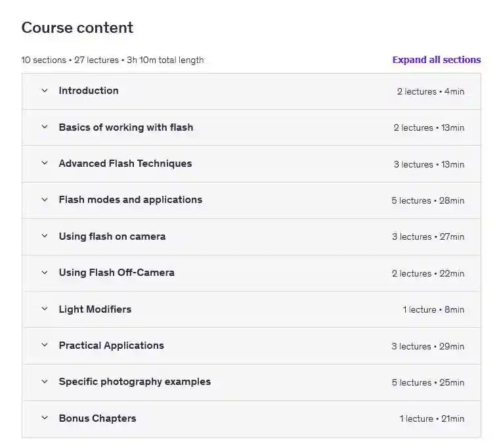Select Flash modes and applications title
Screen dimensions: 499x448
pos(131,200)
